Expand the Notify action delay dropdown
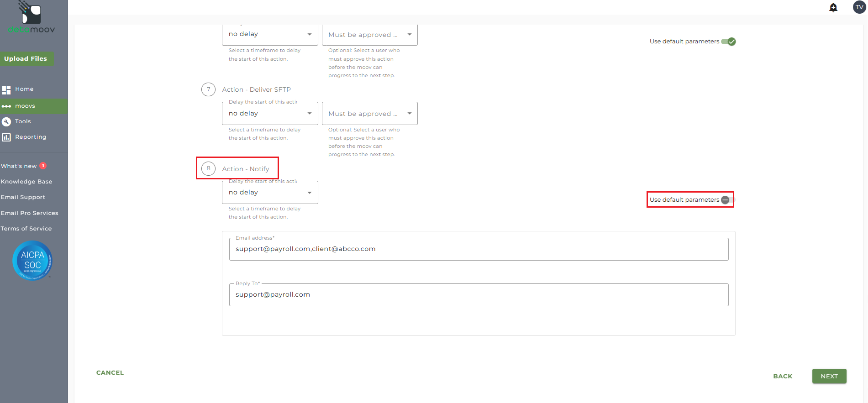868x403 pixels. coord(269,193)
